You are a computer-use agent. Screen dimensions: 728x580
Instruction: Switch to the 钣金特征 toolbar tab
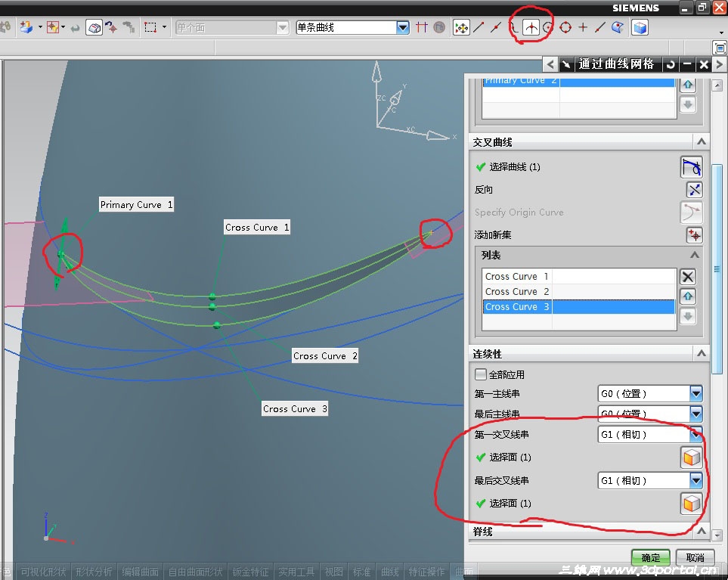click(250, 572)
